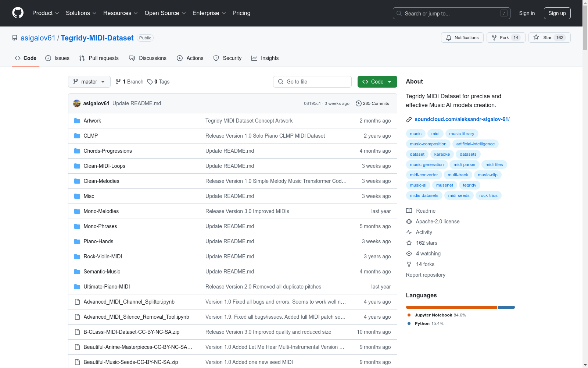This screenshot has width=588, height=368.
Task: Click the tag icon next to 0 Tags
Action: [x=150, y=82]
